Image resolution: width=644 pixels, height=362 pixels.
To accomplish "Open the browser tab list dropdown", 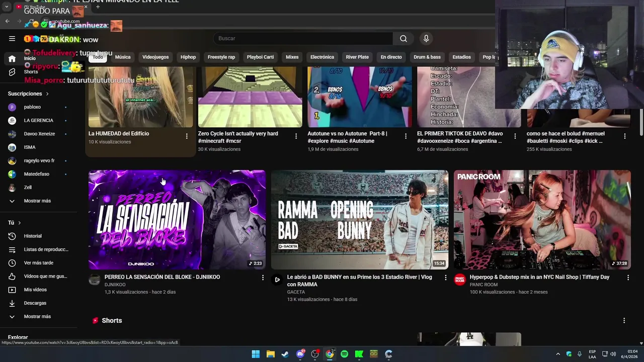I will (7, 7).
